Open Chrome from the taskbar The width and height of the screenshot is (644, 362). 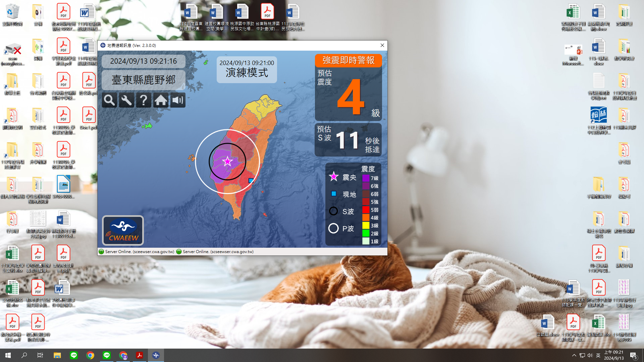click(x=90, y=355)
